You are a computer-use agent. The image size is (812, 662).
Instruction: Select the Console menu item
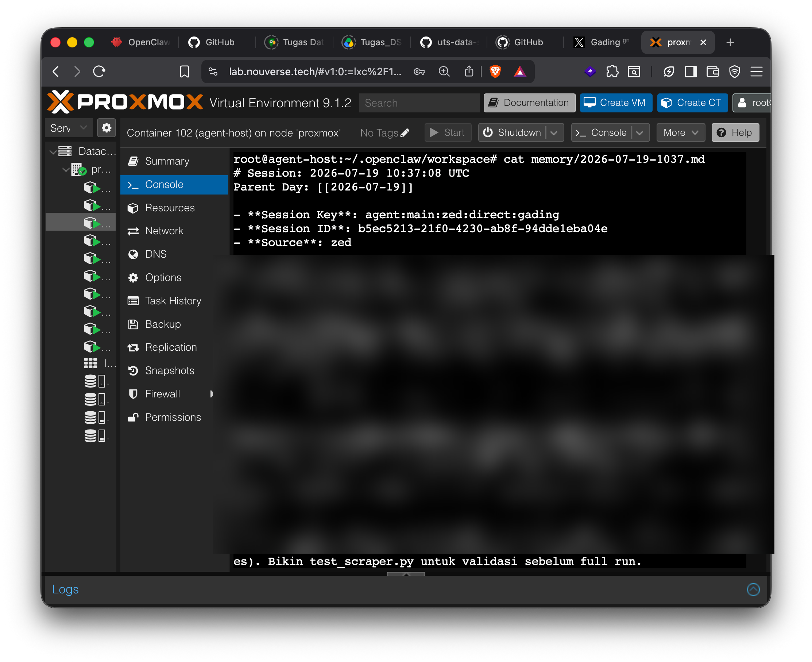(174, 185)
